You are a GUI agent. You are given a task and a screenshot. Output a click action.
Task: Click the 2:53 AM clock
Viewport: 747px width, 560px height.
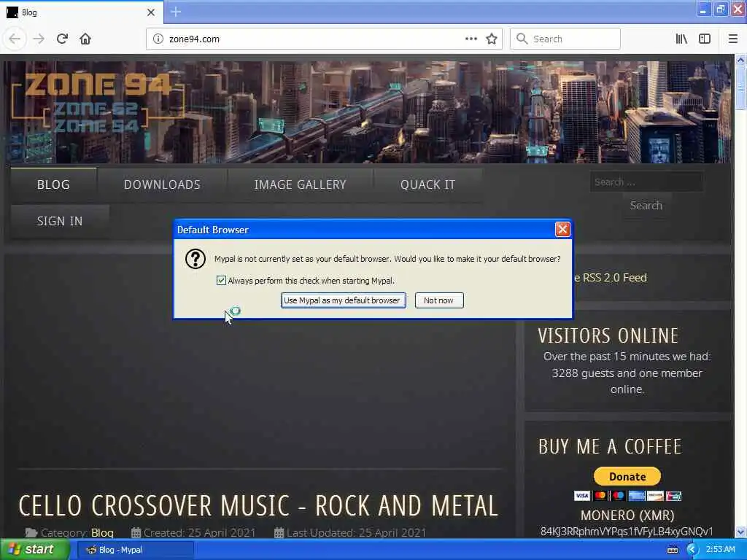720,550
